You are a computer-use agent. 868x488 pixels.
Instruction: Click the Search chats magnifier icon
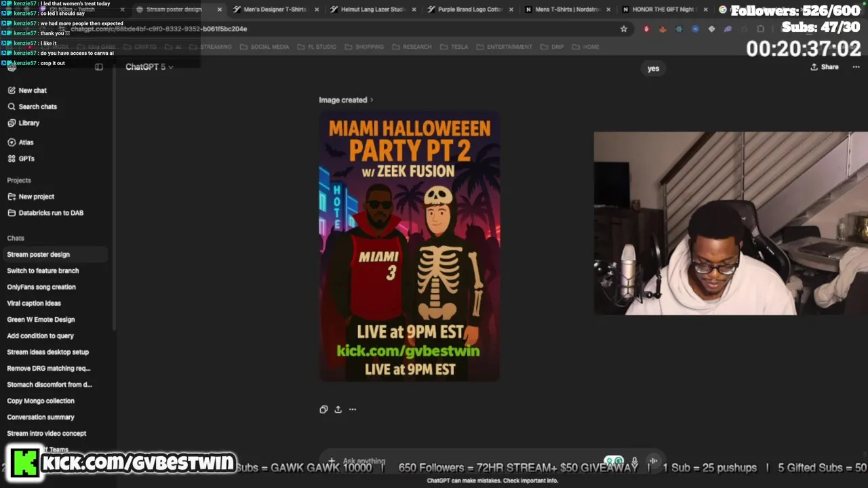tap(12, 106)
